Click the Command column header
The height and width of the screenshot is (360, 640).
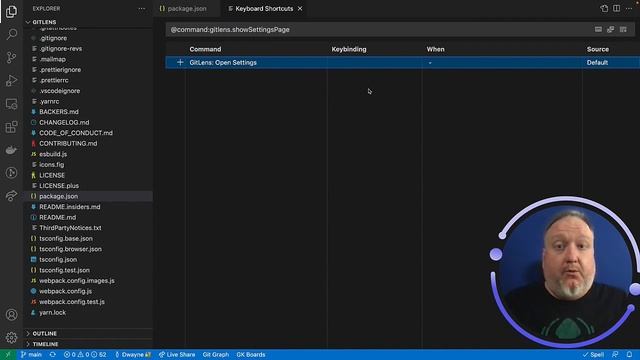coord(205,49)
